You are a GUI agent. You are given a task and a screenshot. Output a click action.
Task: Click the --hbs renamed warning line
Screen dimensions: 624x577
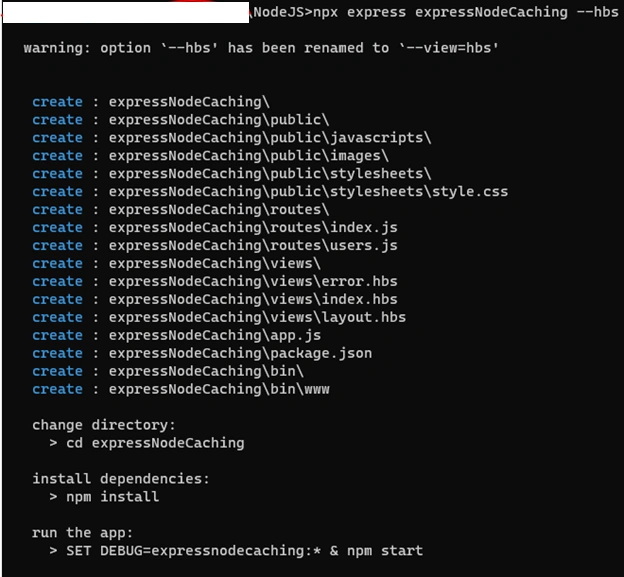(261, 48)
